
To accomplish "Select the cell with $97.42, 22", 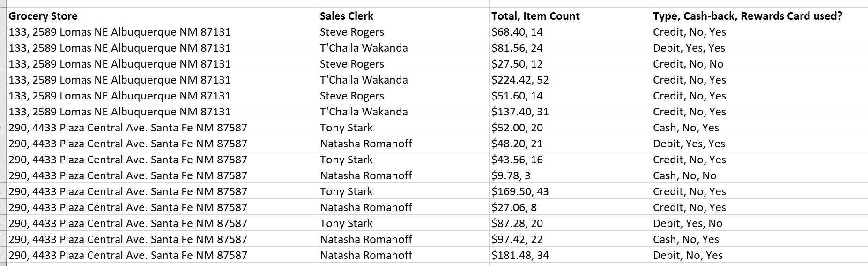I will click(x=570, y=239).
